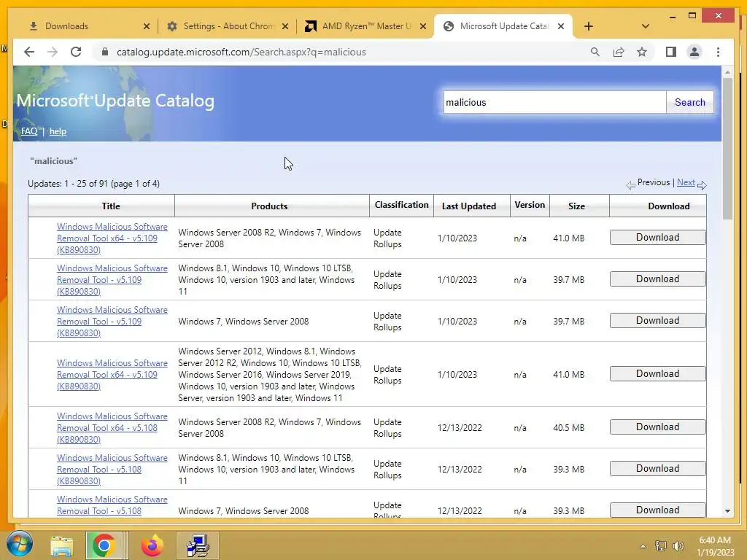Close the Settings - About Chrome tab
This screenshot has height=560, width=747.
click(x=285, y=26)
